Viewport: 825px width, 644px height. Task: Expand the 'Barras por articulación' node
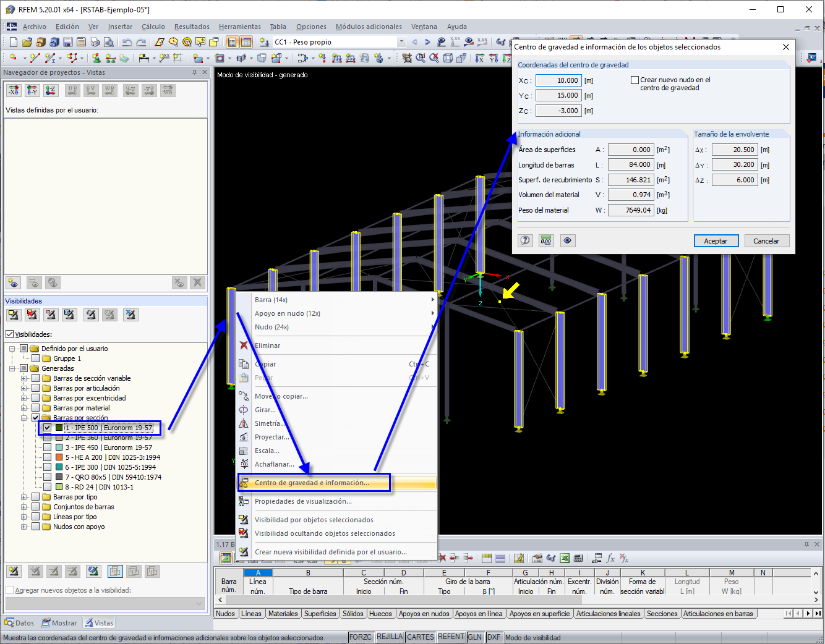(x=24, y=388)
